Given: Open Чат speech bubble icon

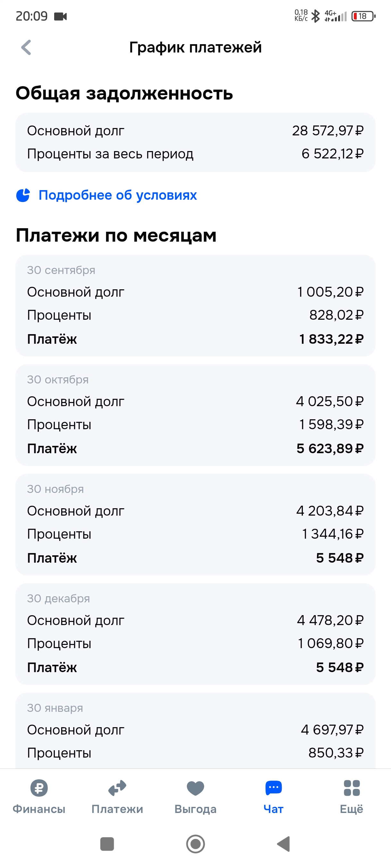Looking at the screenshot, I should coord(274,788).
